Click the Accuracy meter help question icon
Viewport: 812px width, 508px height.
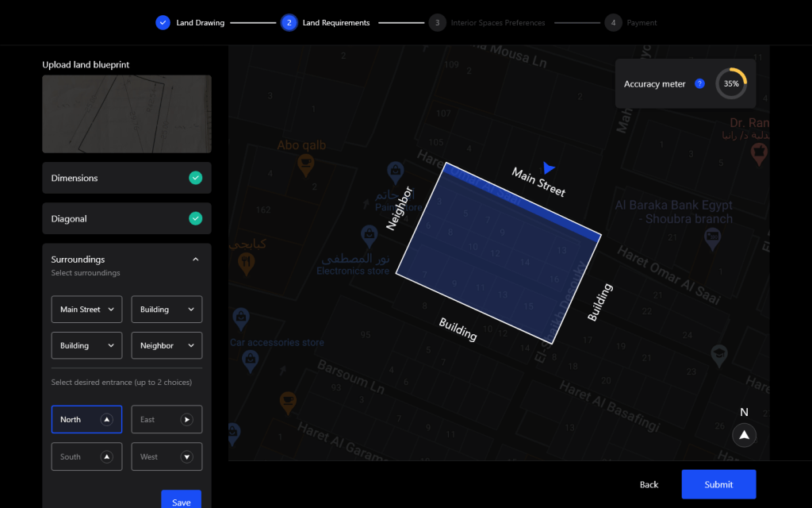(x=699, y=83)
